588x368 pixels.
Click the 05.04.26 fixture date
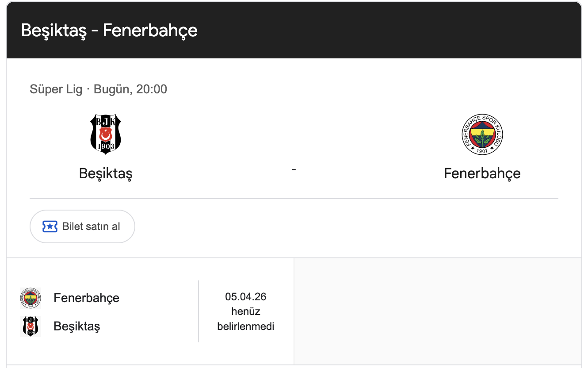[245, 296]
